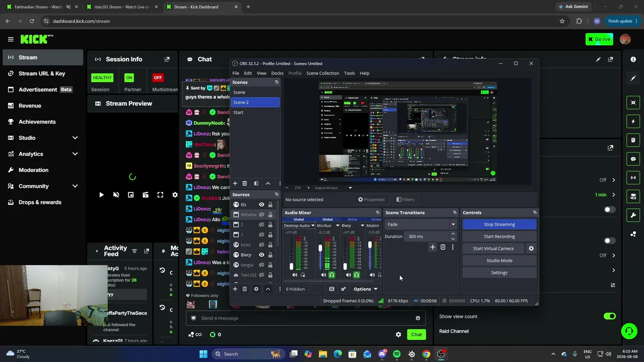Toggle the lock on Blerp source
The height and width of the screenshot is (362, 644).
pos(270,255)
